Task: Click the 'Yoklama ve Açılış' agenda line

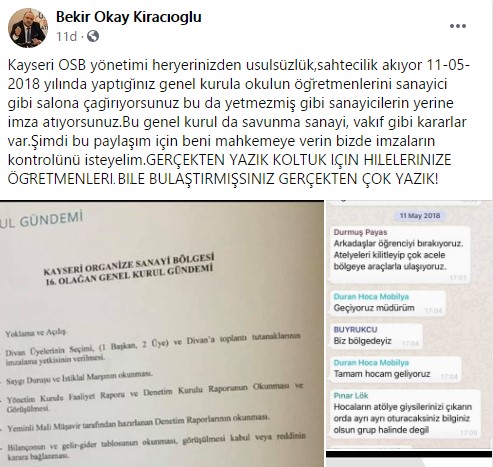Action: [x=36, y=333]
